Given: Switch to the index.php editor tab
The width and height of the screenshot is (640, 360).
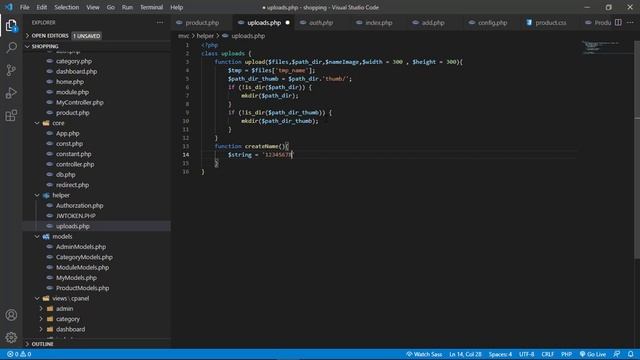Looking at the screenshot, I should [378, 22].
